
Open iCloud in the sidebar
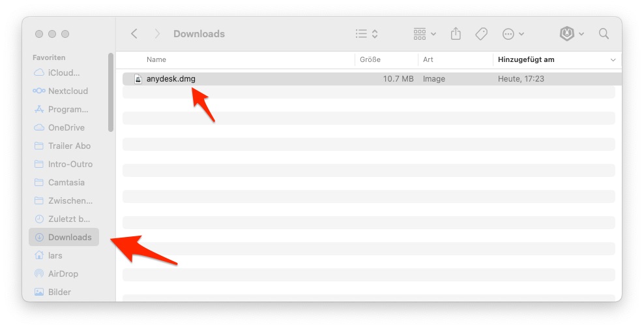64,73
